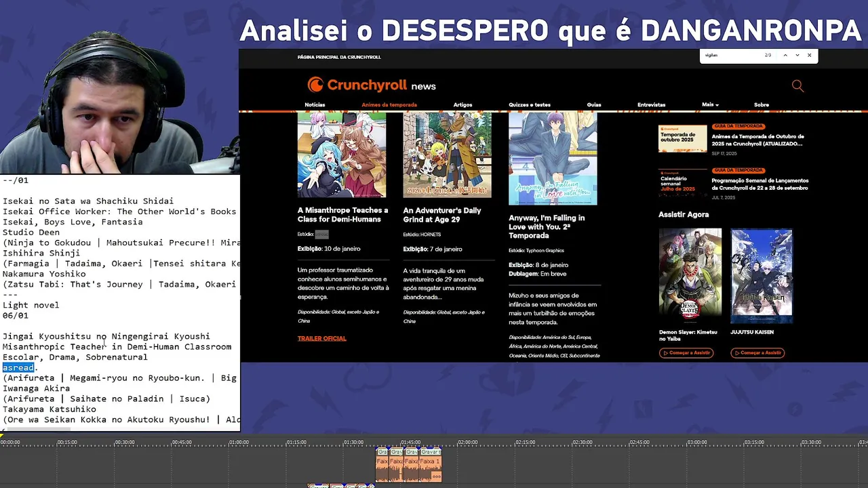Click 'Exibição: 10 de janeiro' text

click(329, 249)
